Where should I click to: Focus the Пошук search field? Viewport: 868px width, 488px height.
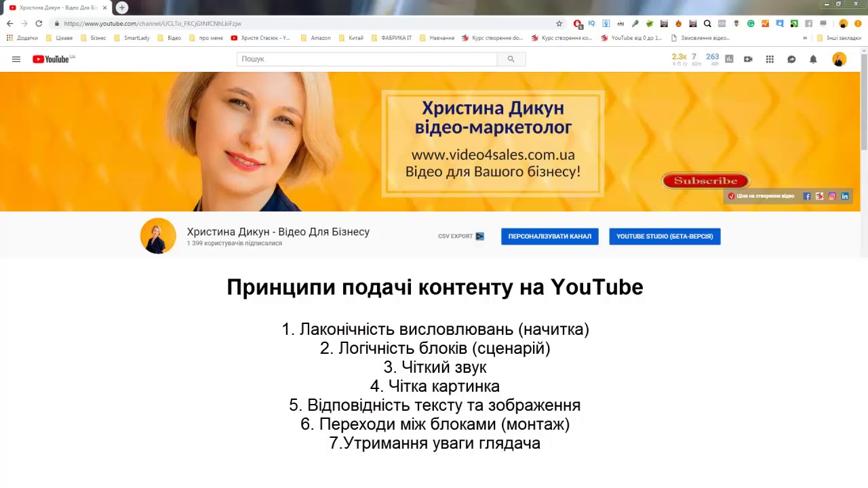tap(367, 59)
